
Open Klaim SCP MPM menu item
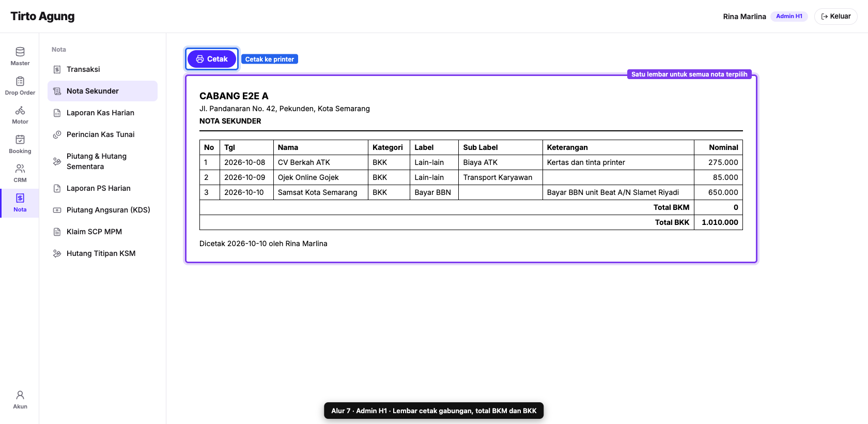tap(102, 232)
